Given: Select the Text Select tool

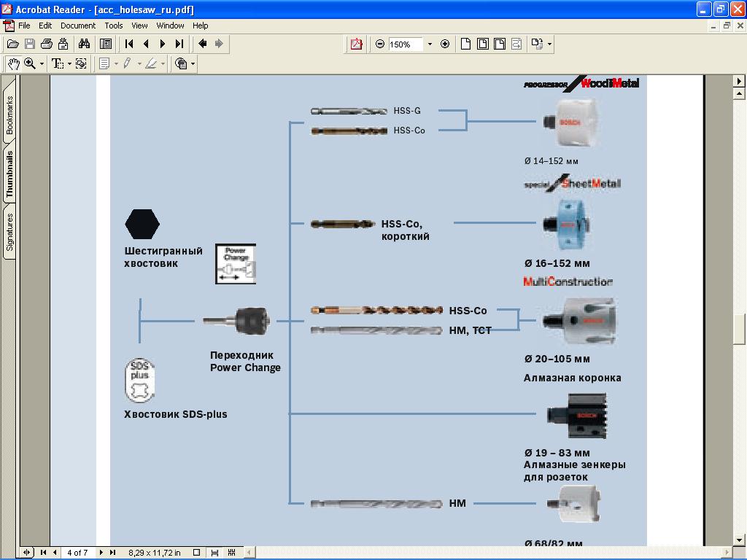Looking at the screenshot, I should click(x=58, y=64).
